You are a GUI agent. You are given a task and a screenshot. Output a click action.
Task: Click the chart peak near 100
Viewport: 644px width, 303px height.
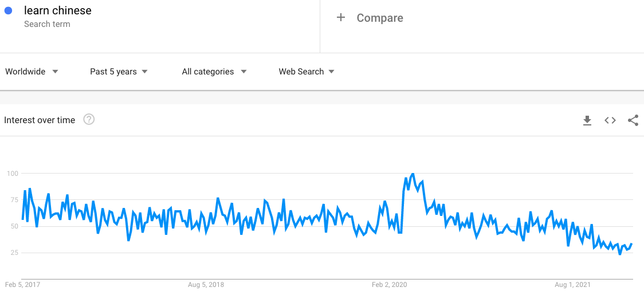tap(413, 174)
